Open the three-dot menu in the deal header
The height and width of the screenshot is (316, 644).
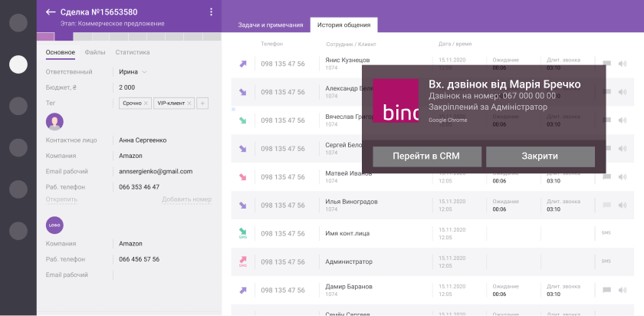click(x=211, y=12)
